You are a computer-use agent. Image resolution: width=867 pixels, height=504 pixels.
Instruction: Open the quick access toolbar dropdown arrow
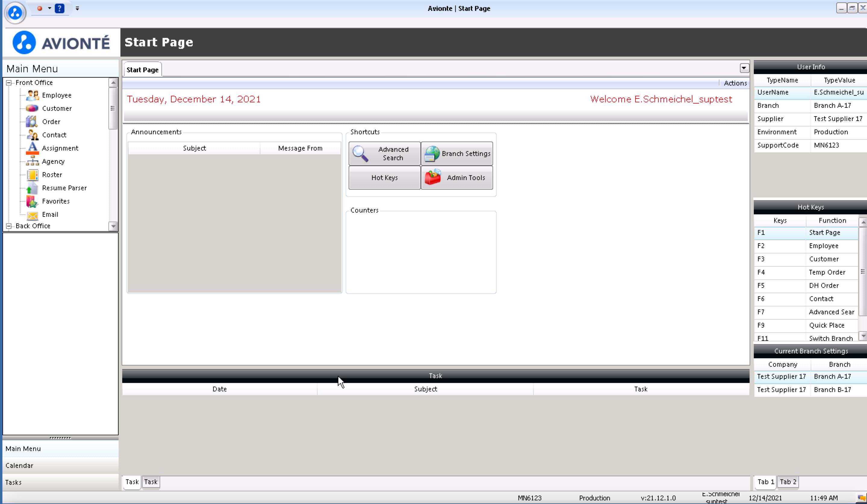(x=77, y=9)
